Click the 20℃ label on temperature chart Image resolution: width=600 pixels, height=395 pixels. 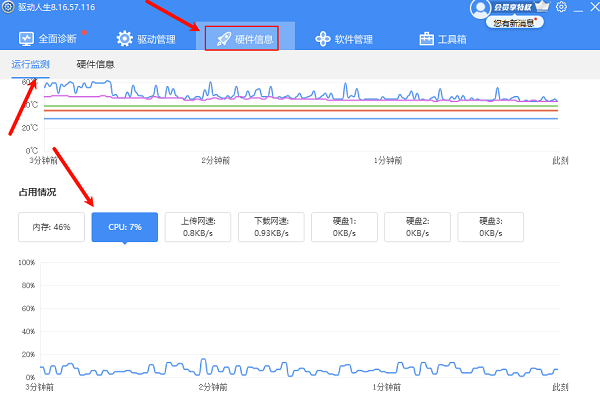click(x=30, y=128)
